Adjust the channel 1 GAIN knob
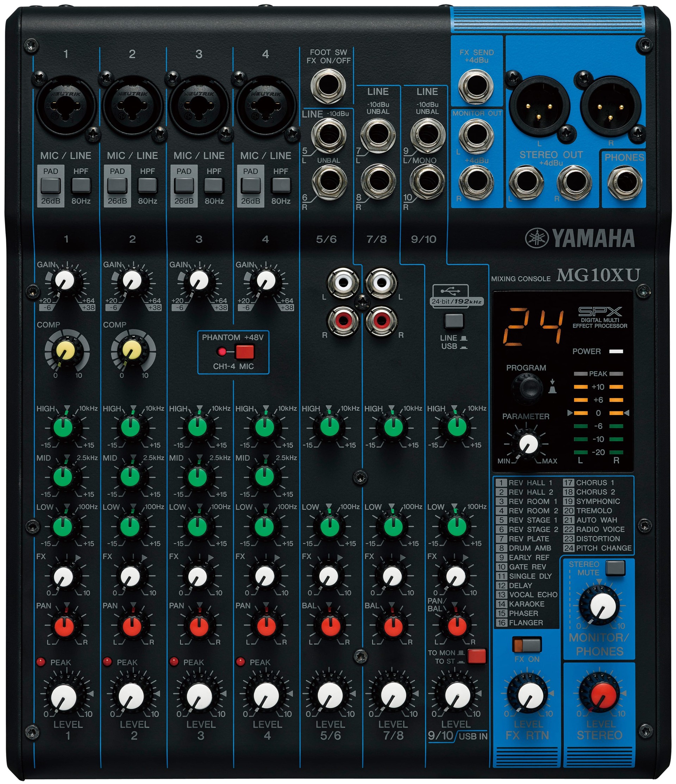The height and width of the screenshot is (784, 676). pyautogui.click(x=65, y=281)
